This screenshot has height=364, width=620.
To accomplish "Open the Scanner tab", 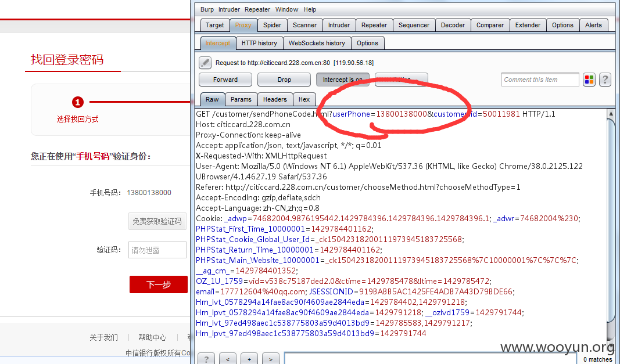I will point(304,25).
